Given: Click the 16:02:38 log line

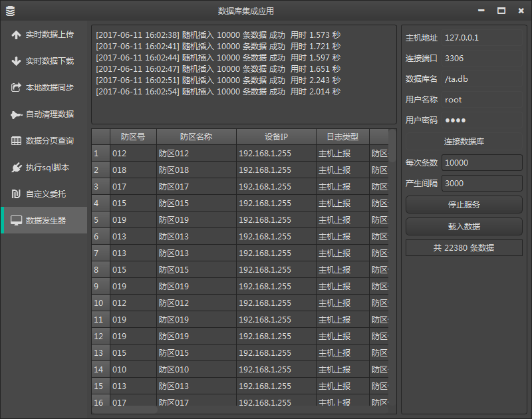Looking at the screenshot, I should point(218,35).
